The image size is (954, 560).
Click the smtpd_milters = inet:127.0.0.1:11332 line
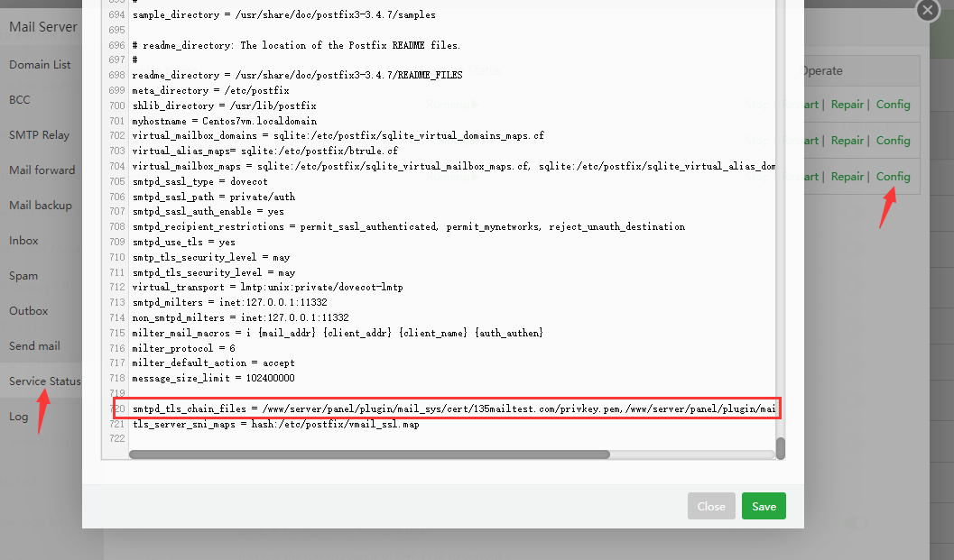[x=230, y=302]
